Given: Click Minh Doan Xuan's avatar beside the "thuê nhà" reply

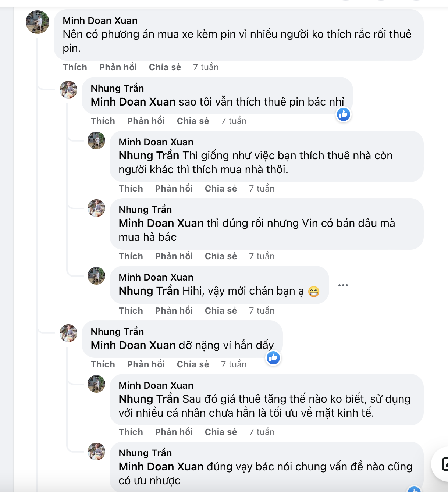Looking at the screenshot, I should (96, 141).
